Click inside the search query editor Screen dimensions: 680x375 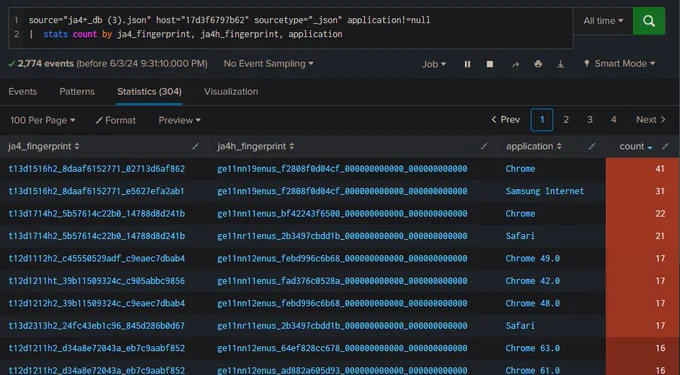click(x=291, y=27)
